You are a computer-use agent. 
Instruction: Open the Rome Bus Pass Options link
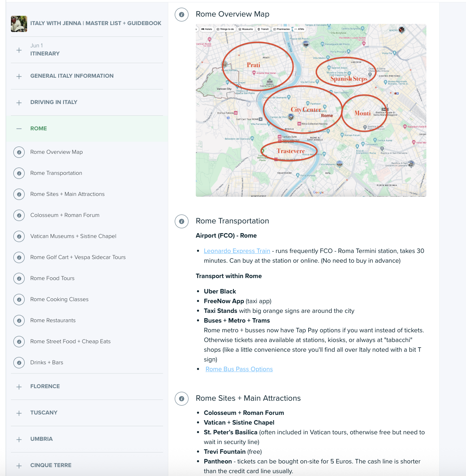coord(239,369)
